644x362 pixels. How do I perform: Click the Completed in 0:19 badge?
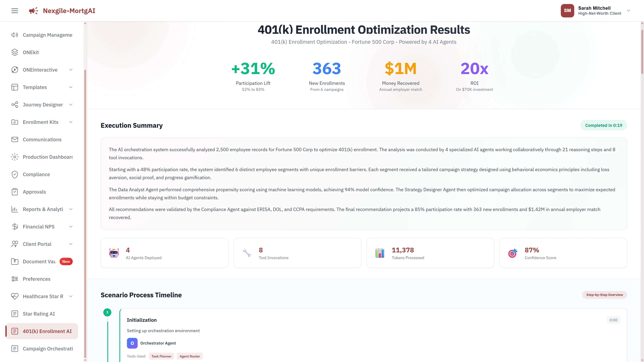pyautogui.click(x=604, y=125)
